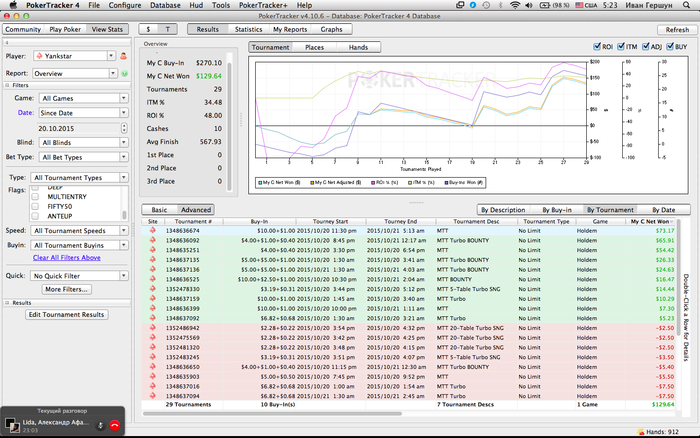Switch to the By Date grouping tab
The image size is (700, 438).
pyautogui.click(x=663, y=210)
